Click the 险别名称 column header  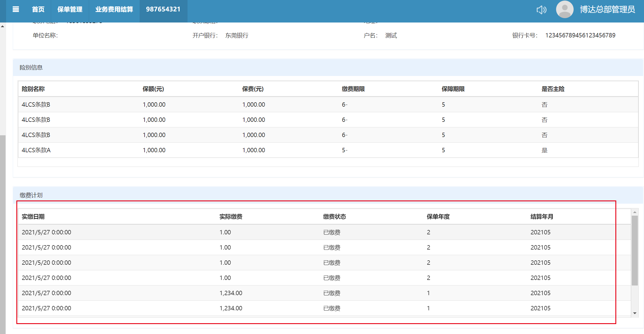tap(33, 89)
